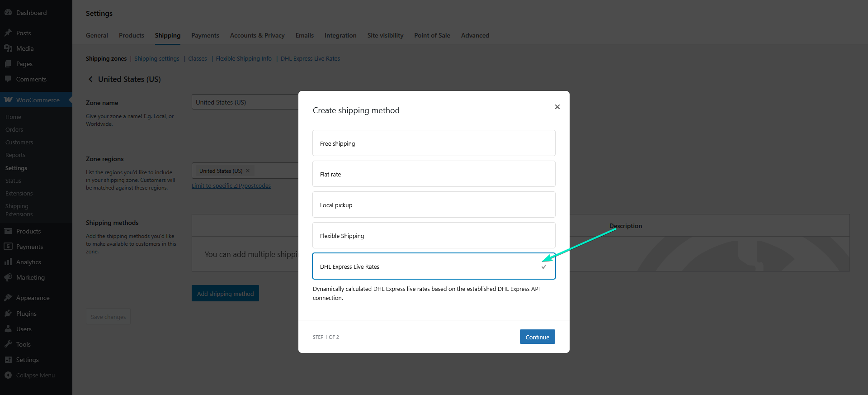Open WooCommerce Orders submenu item

click(14, 129)
